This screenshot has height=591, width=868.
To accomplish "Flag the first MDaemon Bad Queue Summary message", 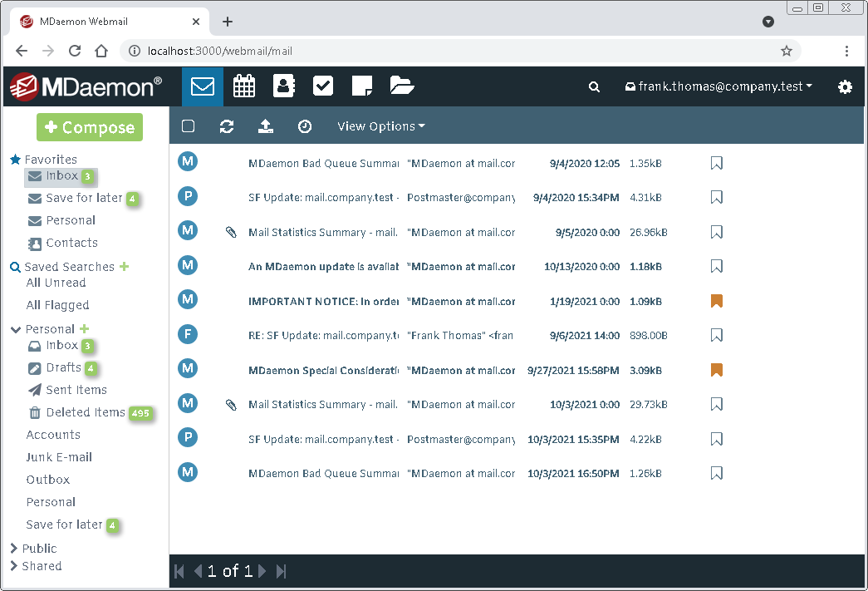I will click(x=717, y=164).
